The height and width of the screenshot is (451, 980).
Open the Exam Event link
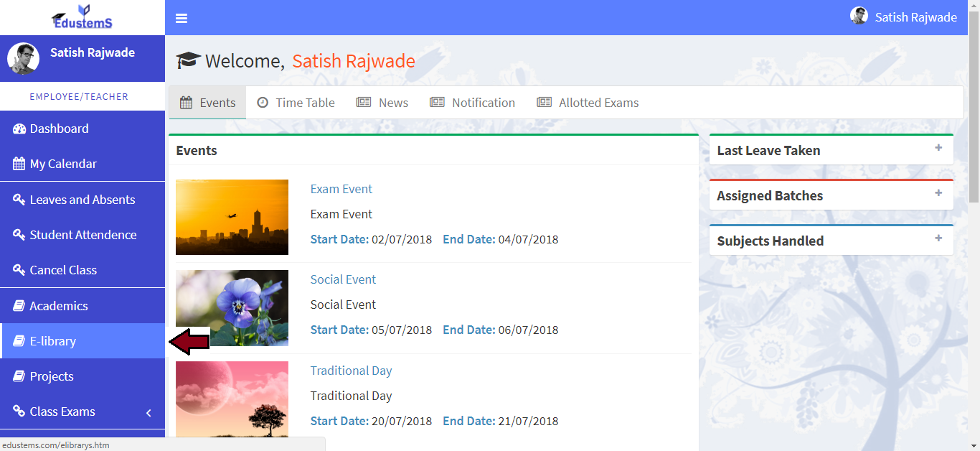[341, 189]
